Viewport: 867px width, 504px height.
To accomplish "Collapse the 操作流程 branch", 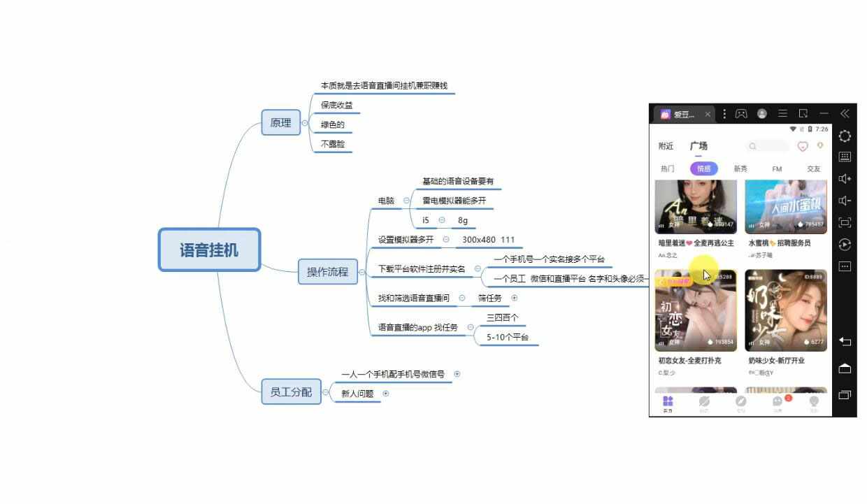I will pos(361,272).
